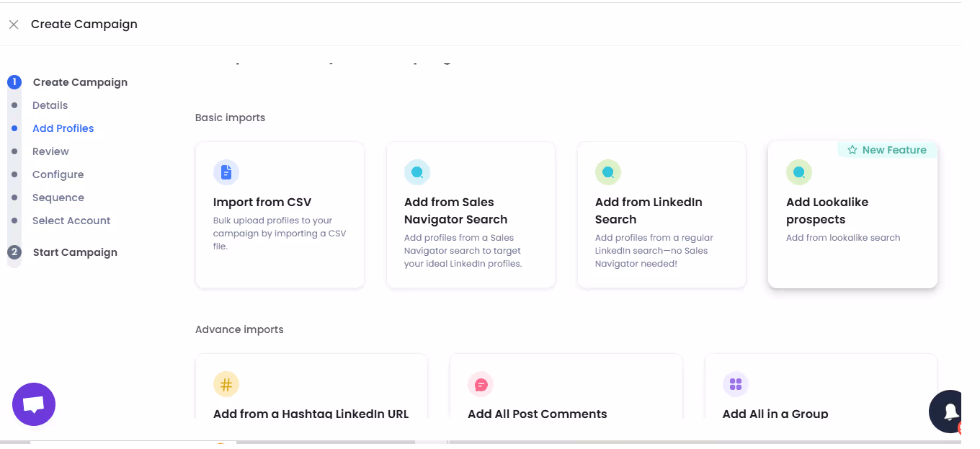Viewport: 980px width, 449px height.
Task: Click the Sales Navigator Search magnifier icon
Action: [417, 172]
